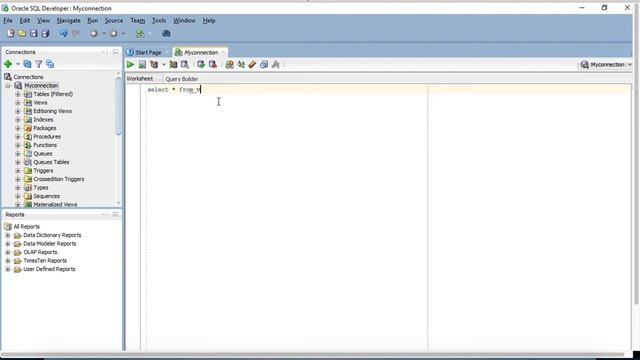Image resolution: width=640 pixels, height=360 pixels.
Task: Expand the Data Dictionary Reports node
Action: tap(8, 235)
